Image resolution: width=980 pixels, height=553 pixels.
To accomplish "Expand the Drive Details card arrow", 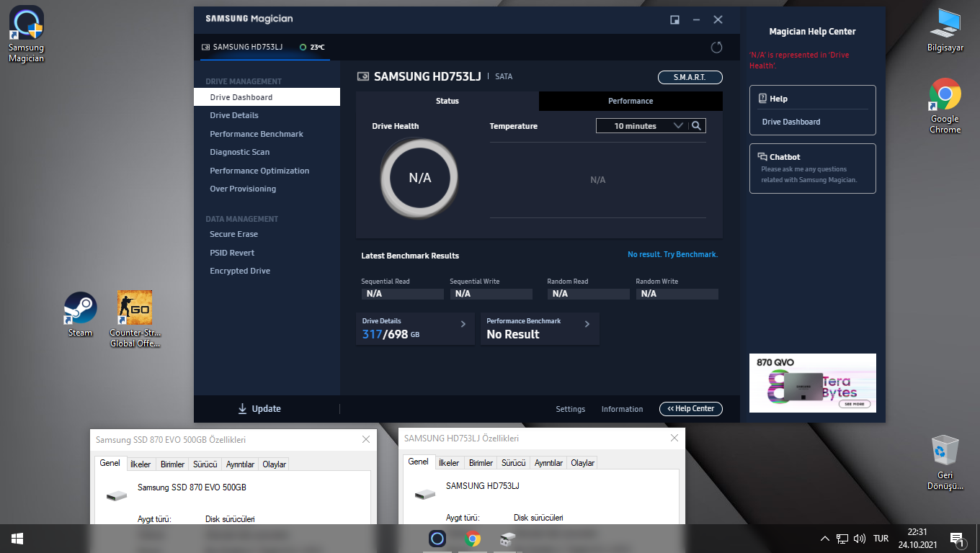I will (463, 325).
